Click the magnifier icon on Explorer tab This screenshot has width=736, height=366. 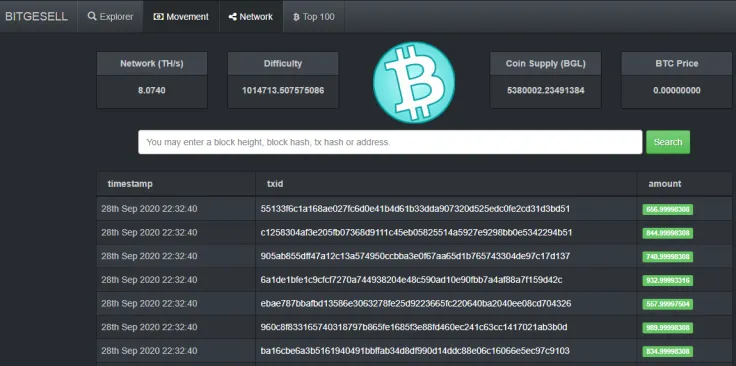pyautogui.click(x=92, y=16)
